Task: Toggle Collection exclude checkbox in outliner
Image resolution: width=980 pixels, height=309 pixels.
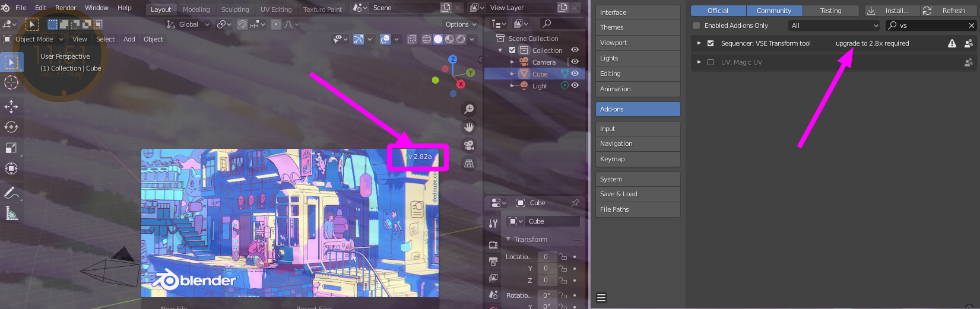Action: 512,50
